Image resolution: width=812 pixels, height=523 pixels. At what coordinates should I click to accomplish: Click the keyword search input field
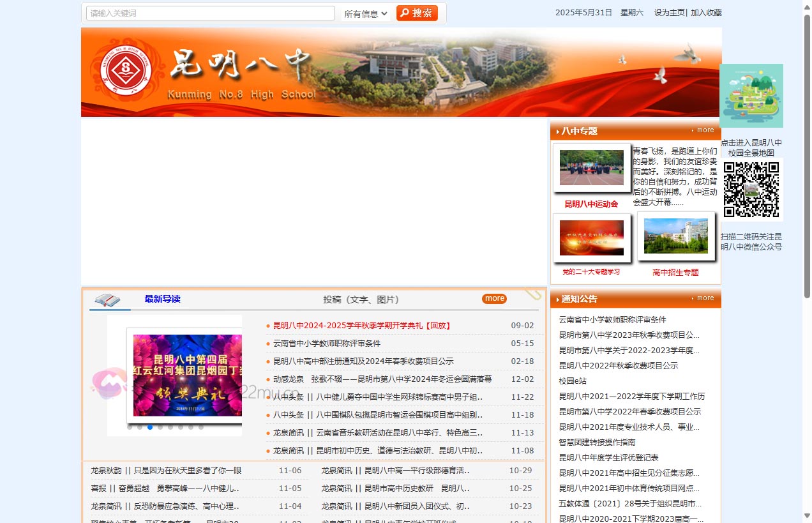(x=211, y=13)
